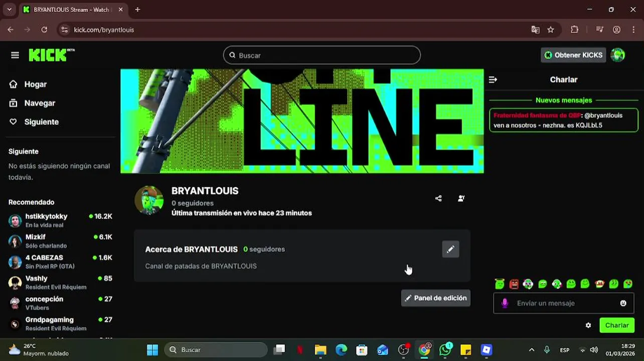Open Chrome media control icon

tap(599, 30)
